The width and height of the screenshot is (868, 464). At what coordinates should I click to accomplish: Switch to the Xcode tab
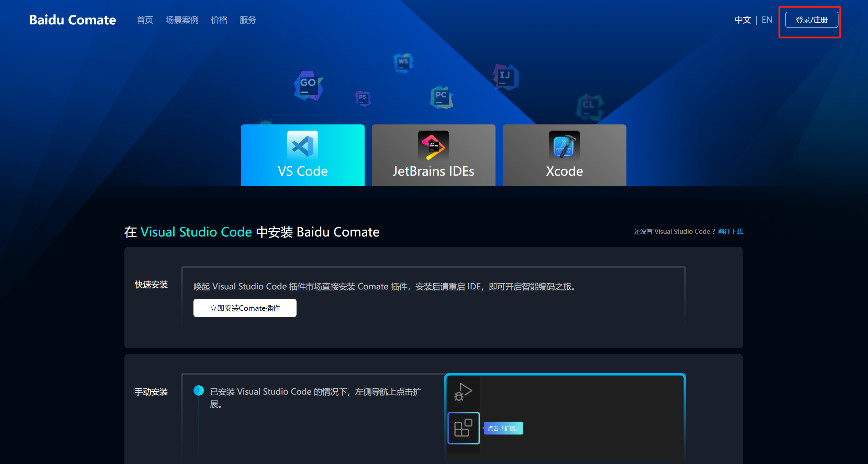[564, 155]
